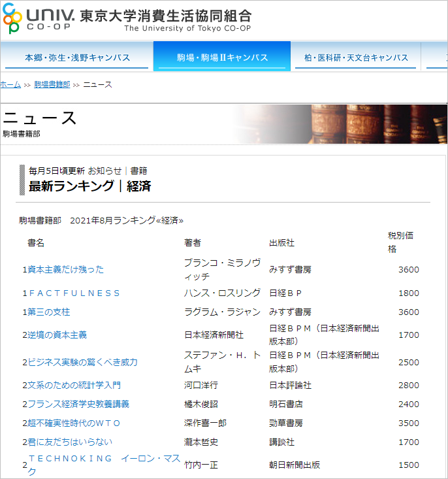
Task: Click 君に友だちはいらない book link
Action: pos(70,442)
